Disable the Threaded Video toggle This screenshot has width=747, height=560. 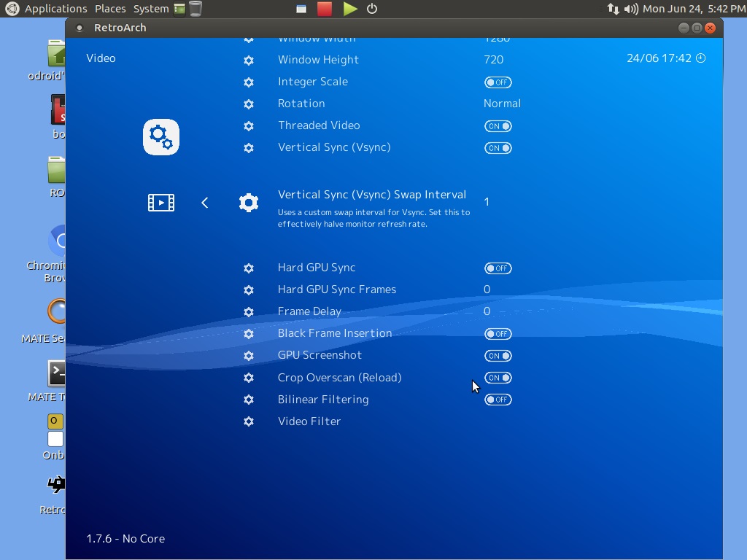pos(498,126)
